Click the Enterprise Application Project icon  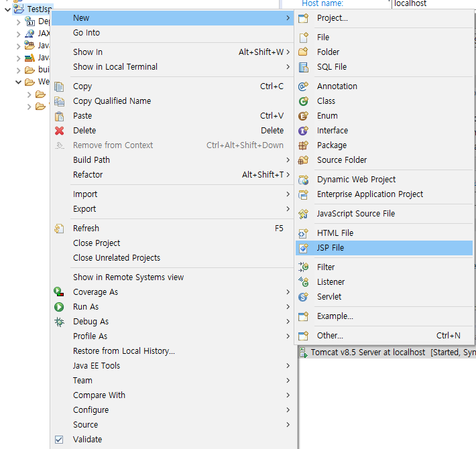[x=303, y=194]
